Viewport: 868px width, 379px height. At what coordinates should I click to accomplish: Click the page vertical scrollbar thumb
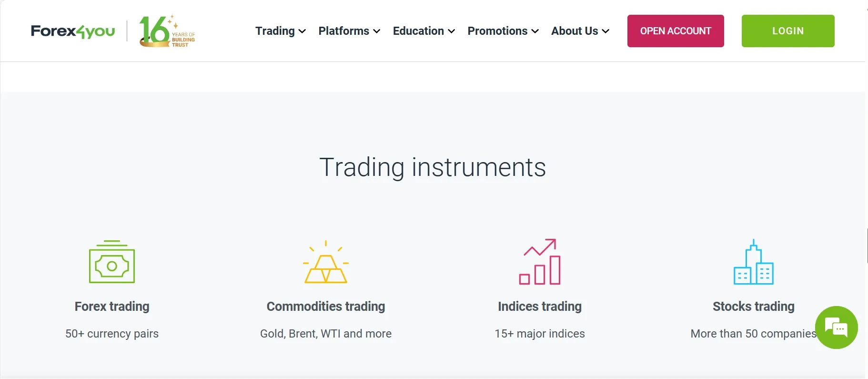867,246
